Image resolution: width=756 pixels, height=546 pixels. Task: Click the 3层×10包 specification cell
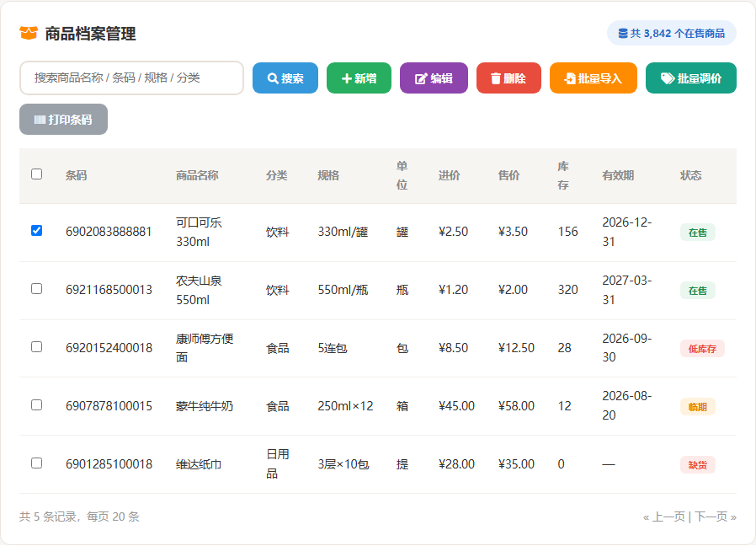click(343, 464)
